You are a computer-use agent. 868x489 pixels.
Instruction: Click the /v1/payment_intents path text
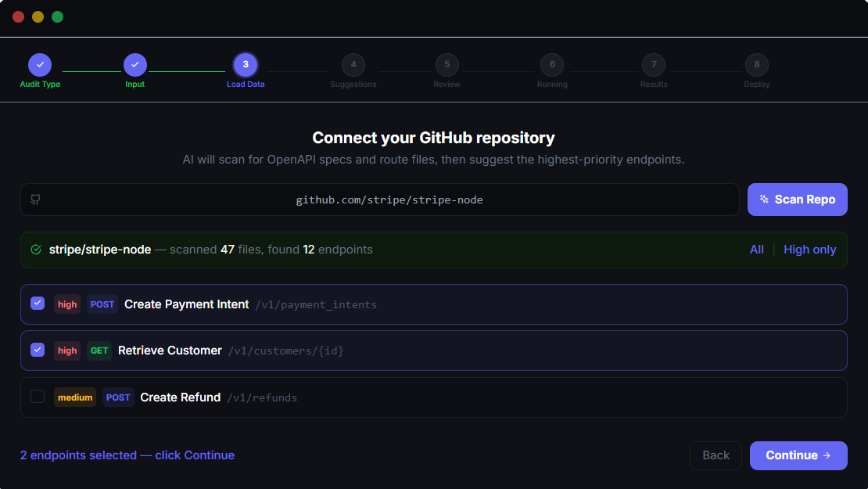coord(316,304)
